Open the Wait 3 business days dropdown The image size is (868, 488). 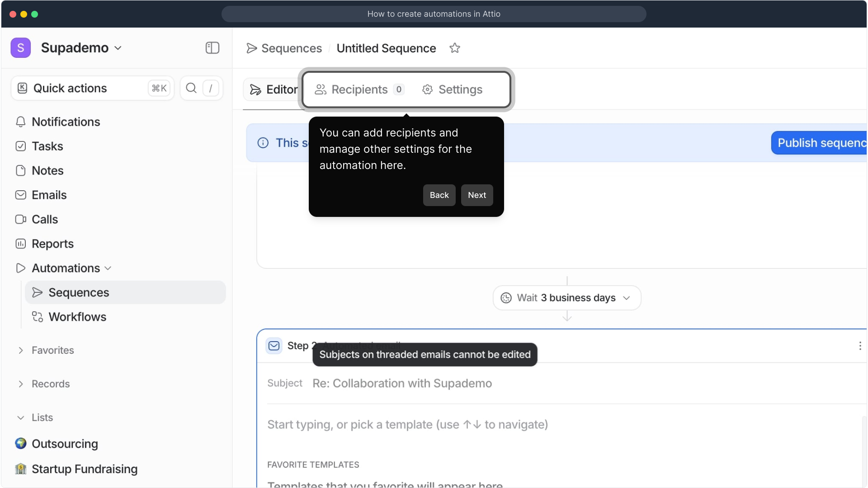(567, 298)
